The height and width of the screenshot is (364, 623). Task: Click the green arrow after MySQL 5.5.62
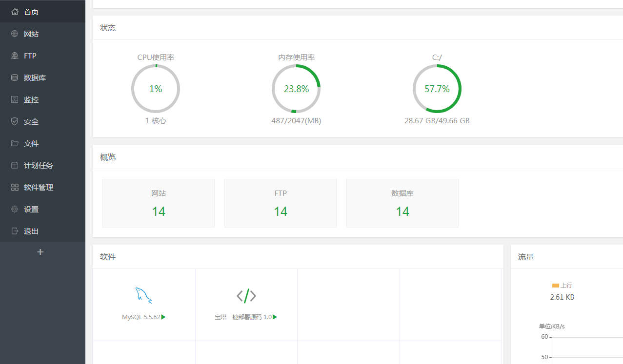(163, 317)
